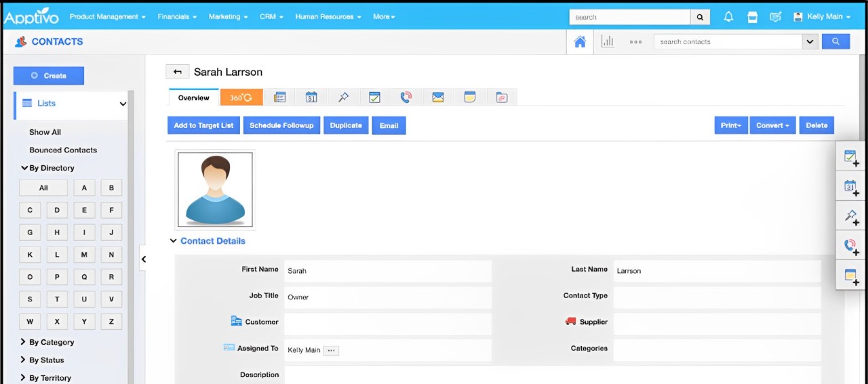This screenshot has height=384, width=868.
Task: Filter directory by letter S
Action: [x=30, y=299]
